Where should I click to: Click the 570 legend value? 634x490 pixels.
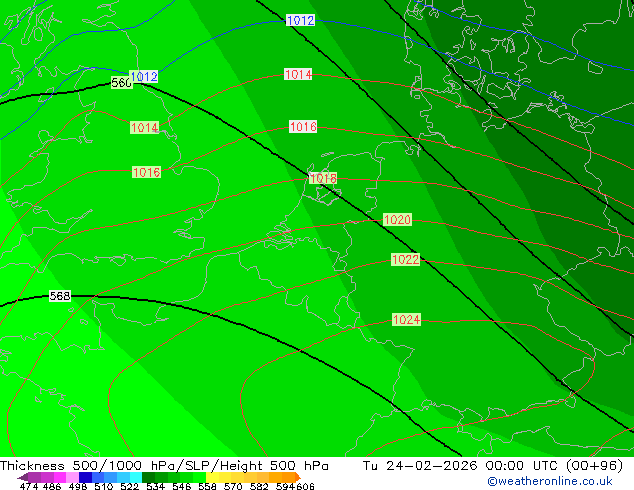point(233,486)
